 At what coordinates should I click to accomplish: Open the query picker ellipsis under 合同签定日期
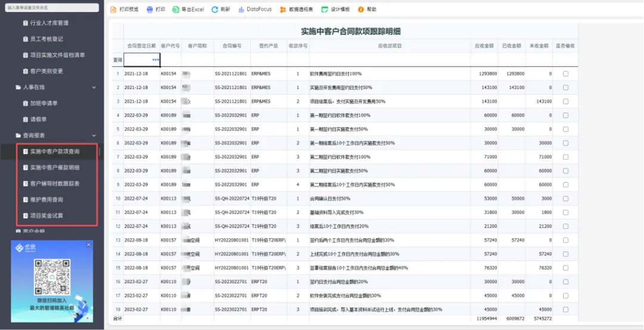pyautogui.click(x=155, y=60)
